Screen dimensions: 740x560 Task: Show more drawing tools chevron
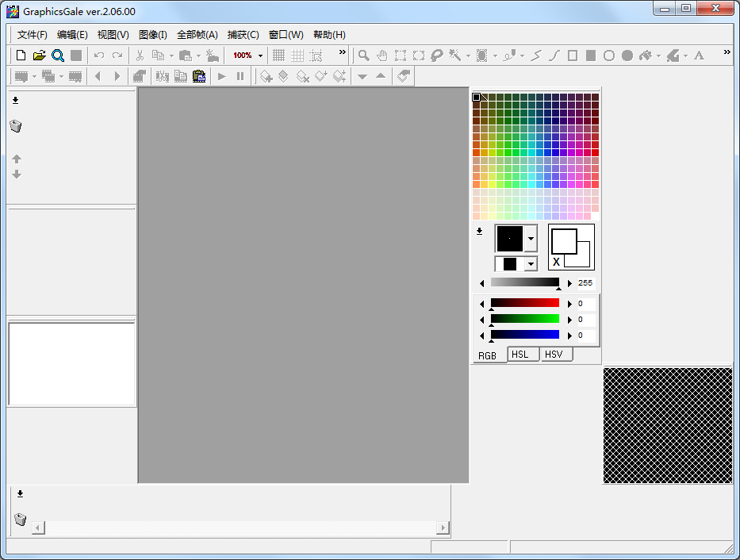coord(727,52)
